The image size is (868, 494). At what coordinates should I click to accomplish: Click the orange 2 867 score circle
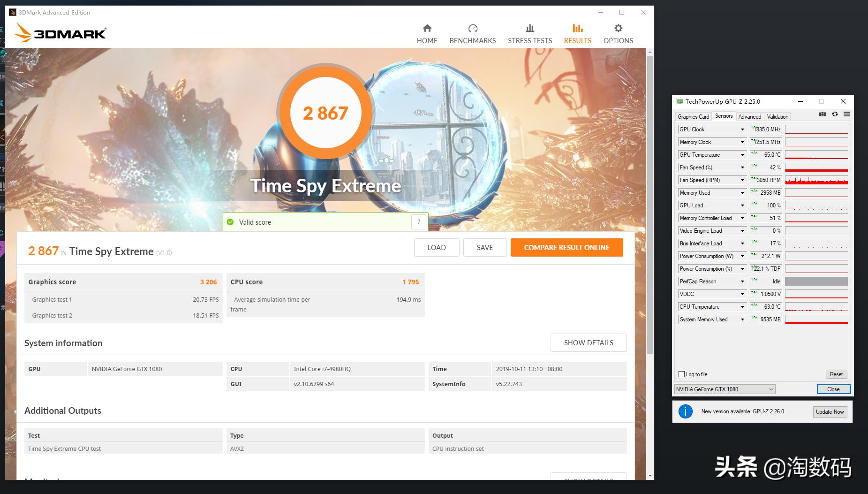325,113
